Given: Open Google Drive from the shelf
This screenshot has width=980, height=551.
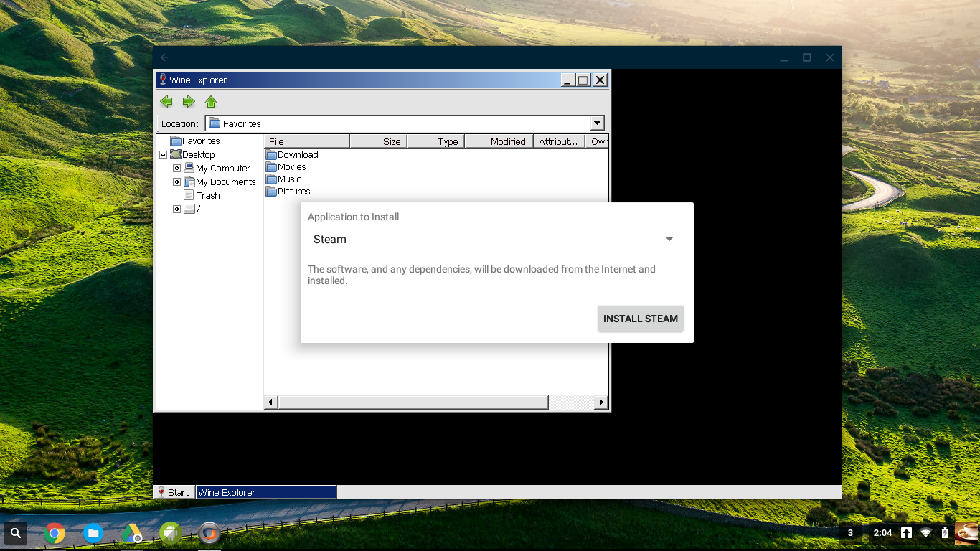Looking at the screenshot, I should coord(132,533).
